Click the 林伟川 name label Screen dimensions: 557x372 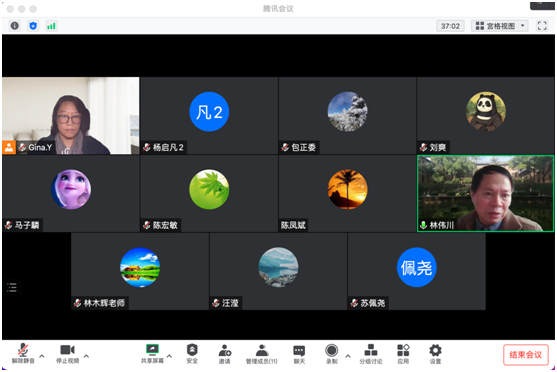(x=442, y=225)
